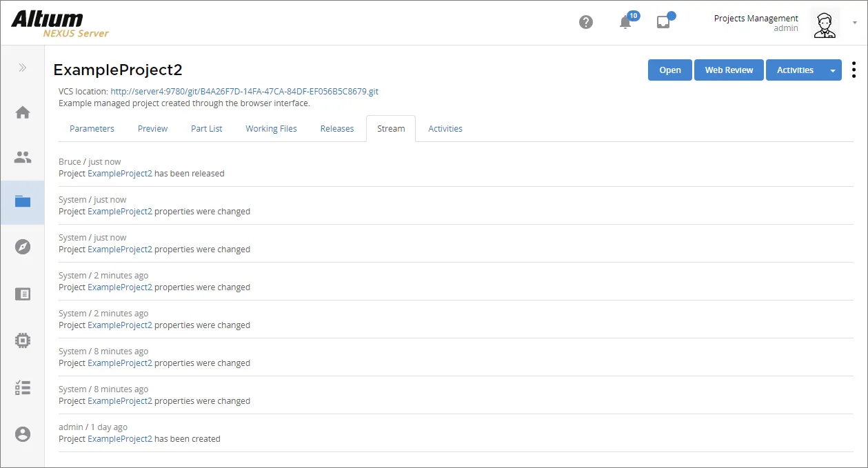Open tasks via the checklist icon
868x468 pixels.
point(23,387)
